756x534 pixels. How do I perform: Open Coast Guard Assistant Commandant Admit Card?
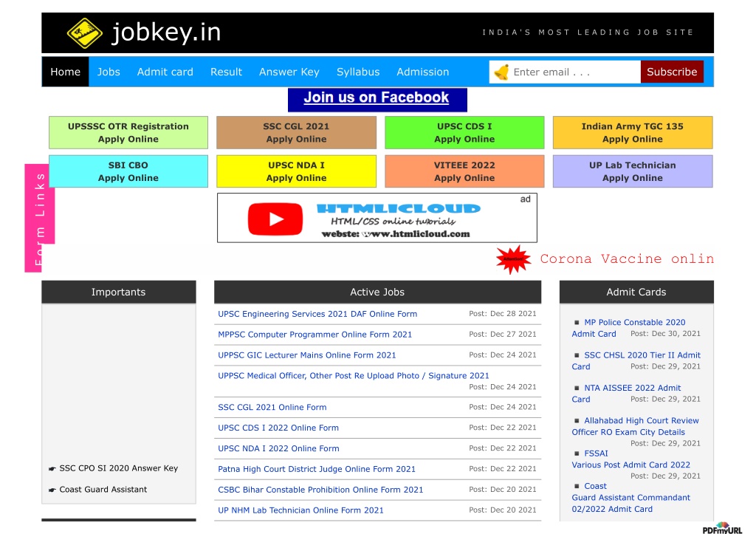[x=631, y=498]
